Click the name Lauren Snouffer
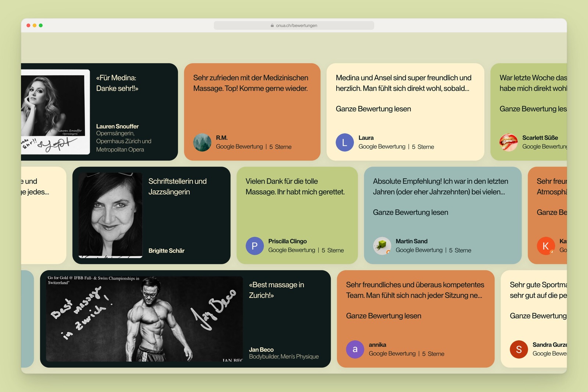The width and height of the screenshot is (588, 392). tap(117, 126)
